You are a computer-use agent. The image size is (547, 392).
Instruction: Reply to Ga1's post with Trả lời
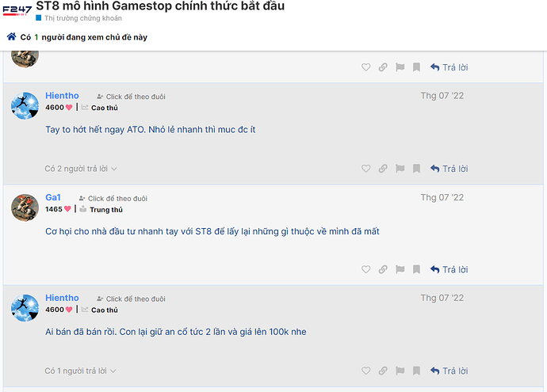(449, 269)
